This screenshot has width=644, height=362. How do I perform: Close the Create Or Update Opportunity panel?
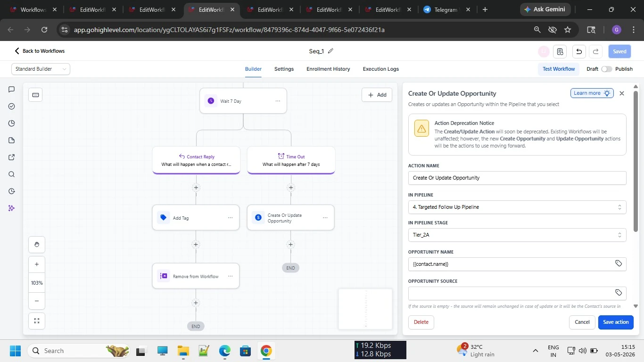[x=622, y=93]
